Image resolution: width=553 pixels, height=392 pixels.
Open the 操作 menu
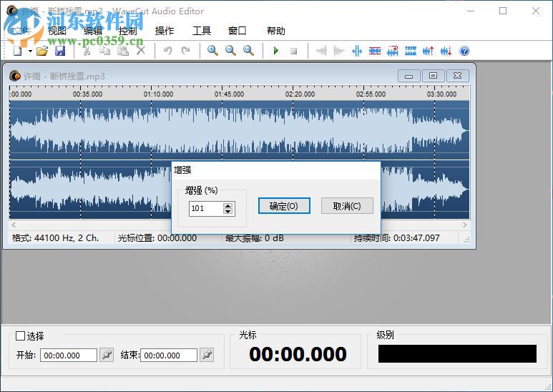pyautogui.click(x=165, y=31)
